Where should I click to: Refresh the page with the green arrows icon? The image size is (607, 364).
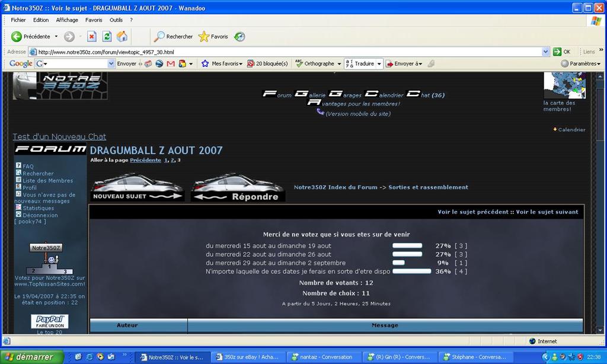pos(107,37)
